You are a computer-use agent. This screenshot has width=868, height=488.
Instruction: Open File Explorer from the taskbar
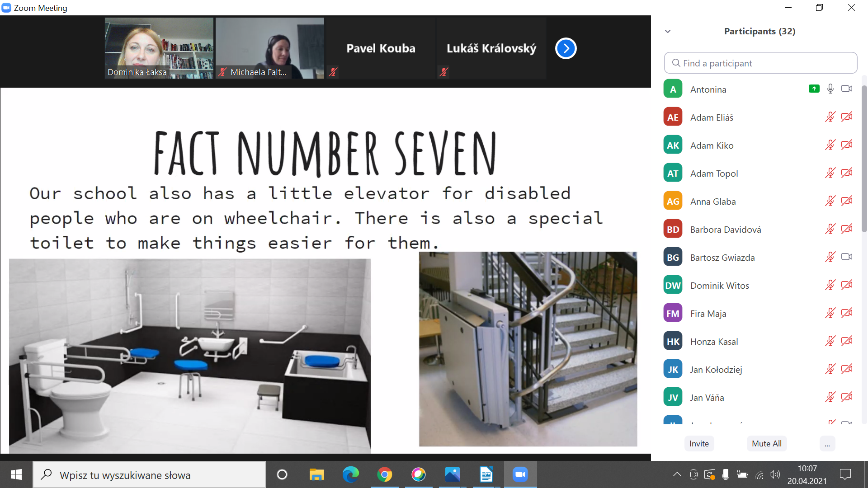click(x=316, y=474)
